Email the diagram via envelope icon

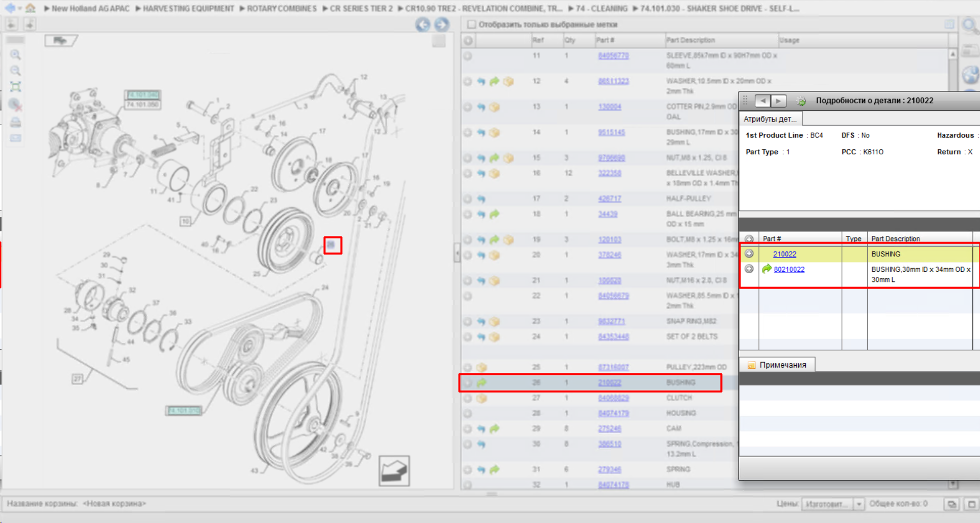(15, 138)
